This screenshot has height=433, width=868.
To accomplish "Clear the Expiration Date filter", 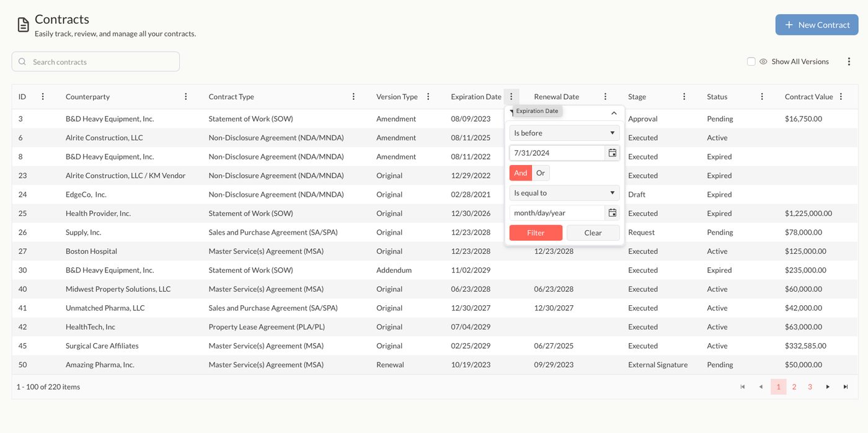I will pyautogui.click(x=593, y=233).
